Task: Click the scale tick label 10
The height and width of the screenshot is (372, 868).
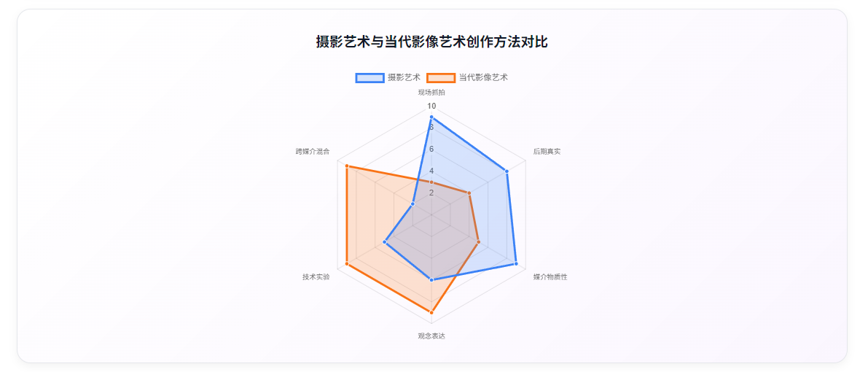Action: (431, 106)
